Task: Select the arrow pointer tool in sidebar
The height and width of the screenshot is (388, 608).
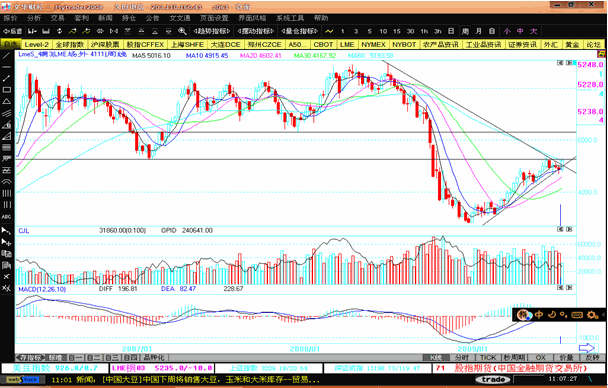Action: [7, 231]
